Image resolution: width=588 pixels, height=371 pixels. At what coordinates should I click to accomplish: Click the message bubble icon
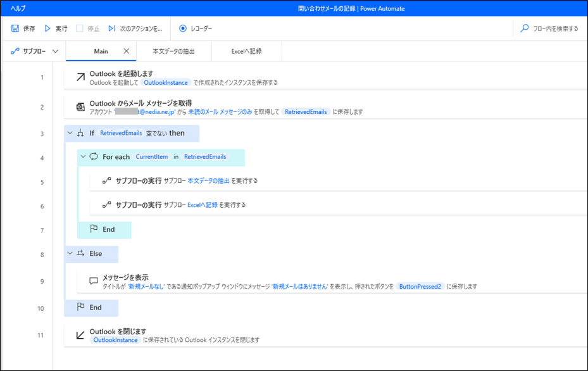point(94,281)
